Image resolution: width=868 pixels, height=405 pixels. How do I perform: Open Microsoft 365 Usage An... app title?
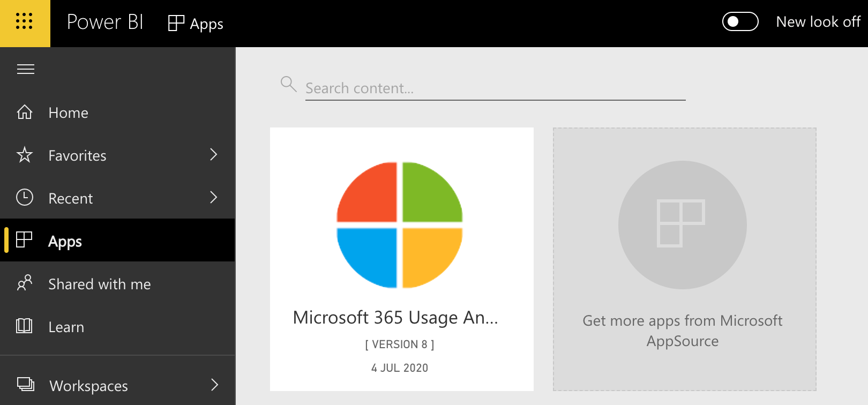click(395, 318)
